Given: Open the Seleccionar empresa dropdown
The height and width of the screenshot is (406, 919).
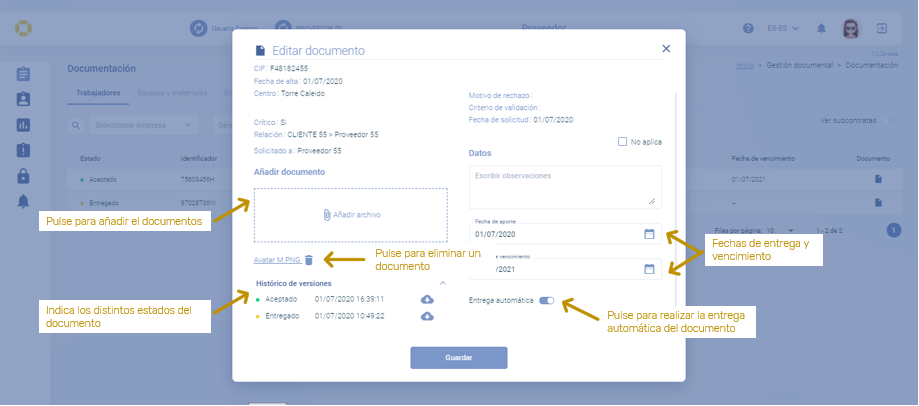Looking at the screenshot, I should click(x=144, y=125).
